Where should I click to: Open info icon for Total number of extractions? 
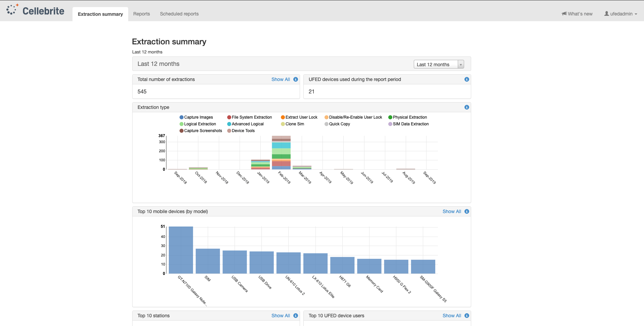coord(296,79)
